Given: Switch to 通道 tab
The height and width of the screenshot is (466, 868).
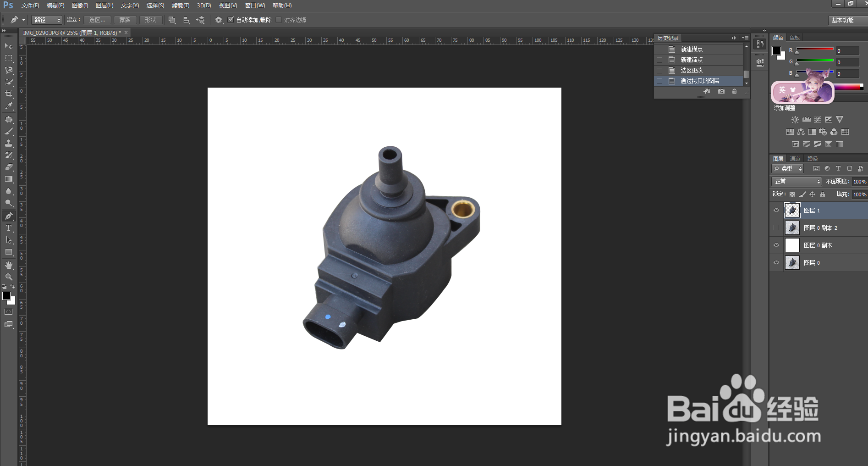Looking at the screenshot, I should (x=795, y=159).
